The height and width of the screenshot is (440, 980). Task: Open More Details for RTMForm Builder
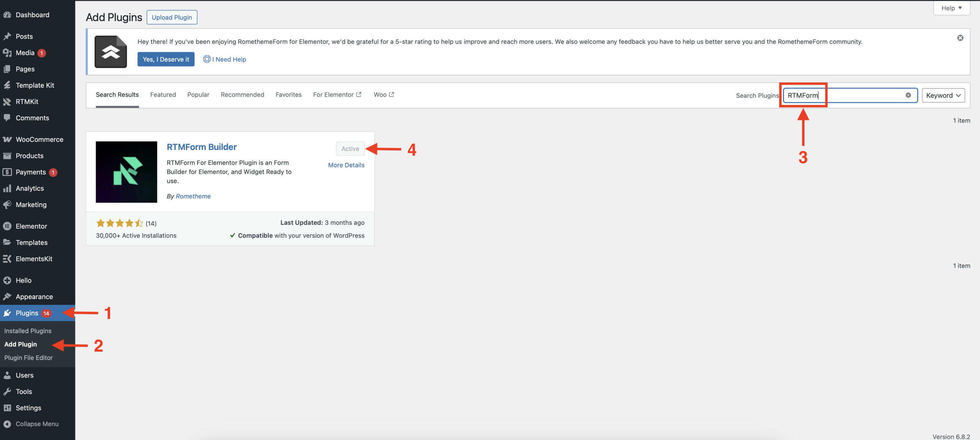(346, 165)
